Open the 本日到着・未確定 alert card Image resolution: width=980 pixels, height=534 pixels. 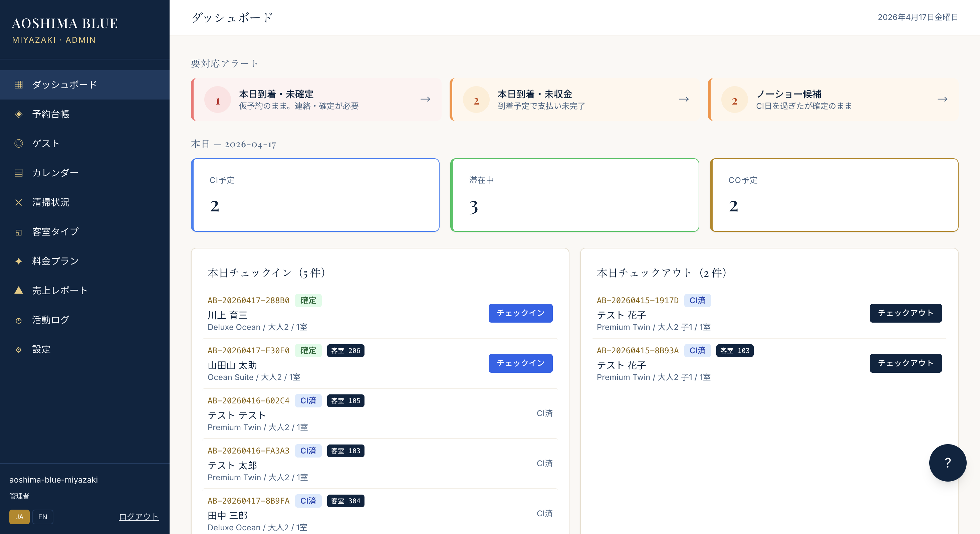click(x=316, y=99)
